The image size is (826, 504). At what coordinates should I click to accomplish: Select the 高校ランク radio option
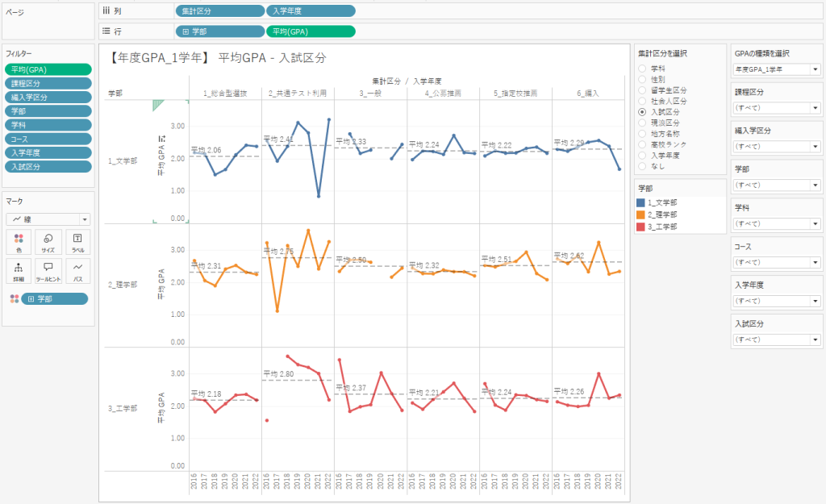pyautogui.click(x=643, y=143)
